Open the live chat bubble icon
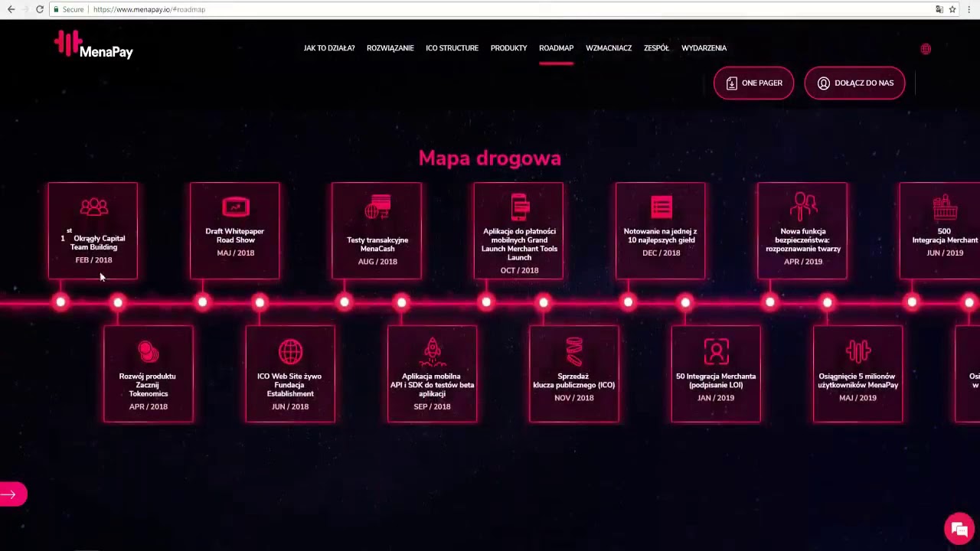980x551 pixels. click(959, 529)
